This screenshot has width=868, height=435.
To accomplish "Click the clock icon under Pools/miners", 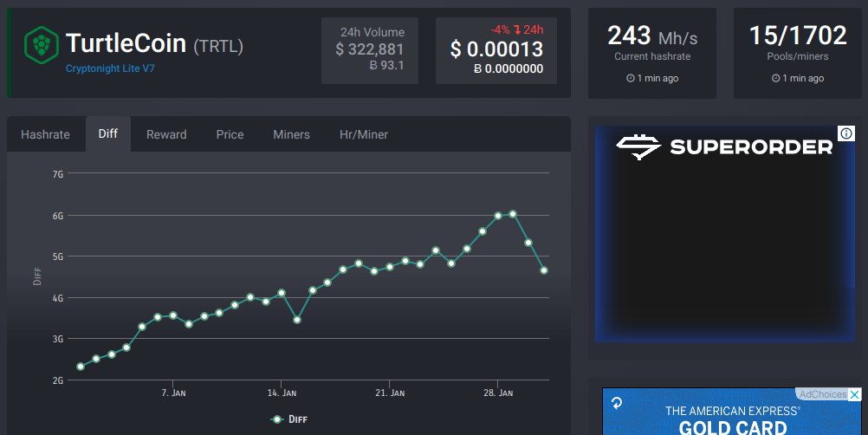I will 775,79.
